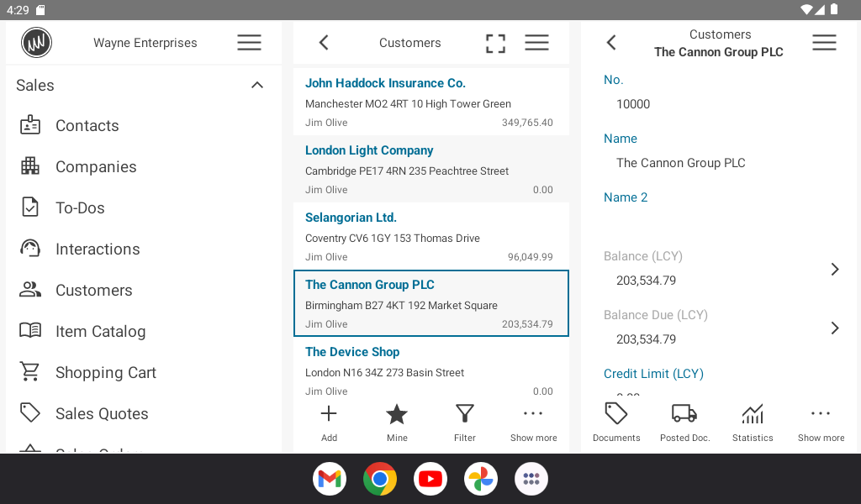Click the Credit Limit (LCY) label

tap(653, 374)
